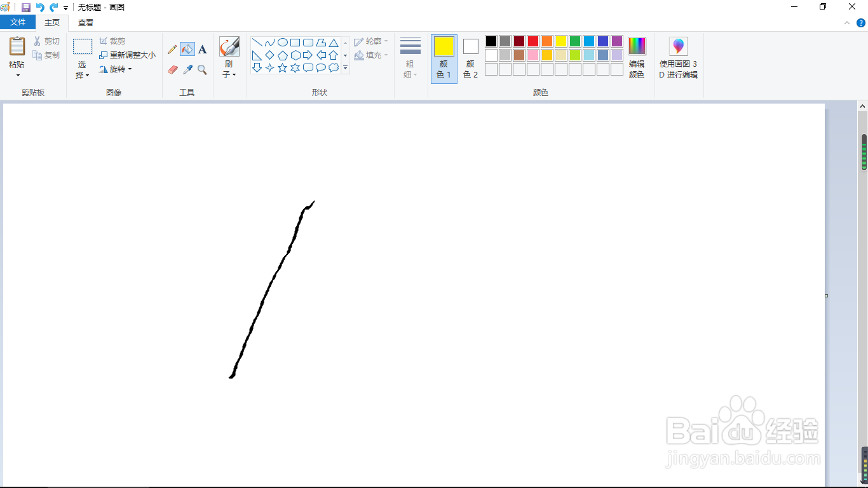This screenshot has height=488, width=868.
Task: Switch to the 查看 (View) tab
Action: point(86,23)
